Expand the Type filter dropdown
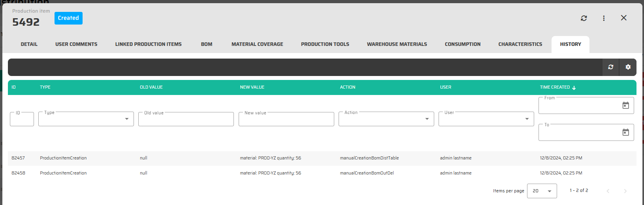This screenshot has height=205, width=644. (x=126, y=119)
